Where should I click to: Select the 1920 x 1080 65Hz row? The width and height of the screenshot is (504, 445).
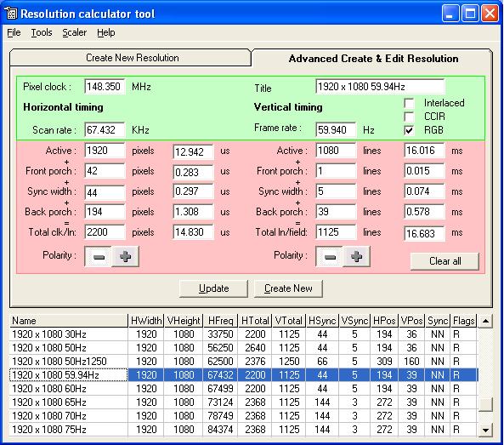[244, 402]
